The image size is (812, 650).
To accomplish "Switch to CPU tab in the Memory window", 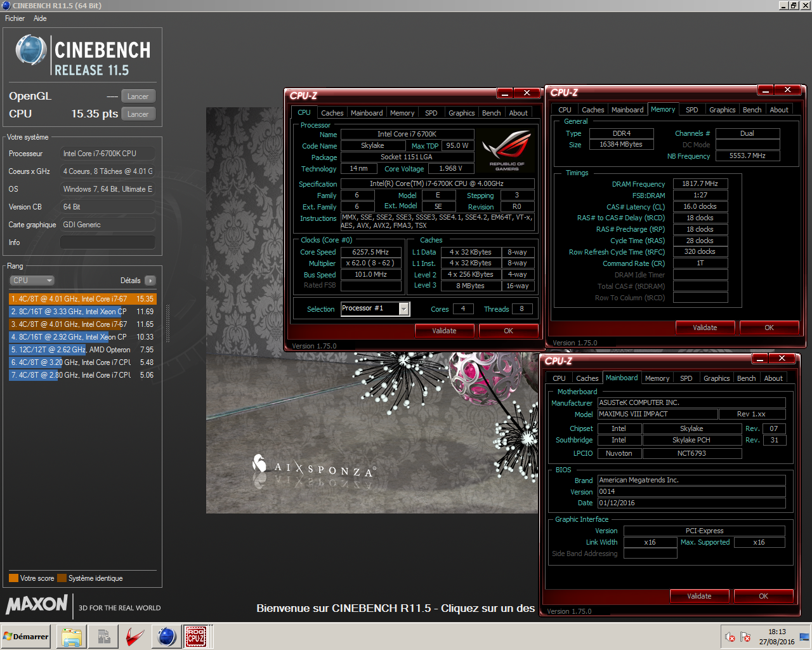I will point(565,110).
